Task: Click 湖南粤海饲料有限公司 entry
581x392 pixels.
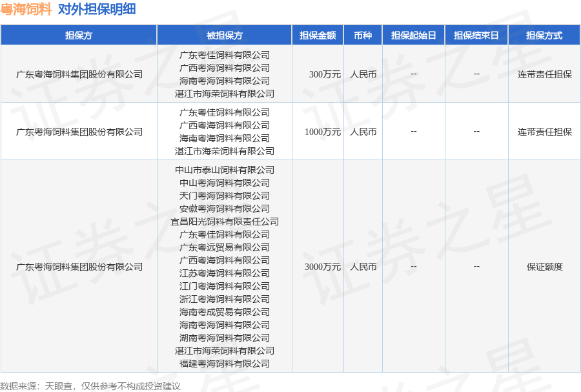Action: coord(225,338)
